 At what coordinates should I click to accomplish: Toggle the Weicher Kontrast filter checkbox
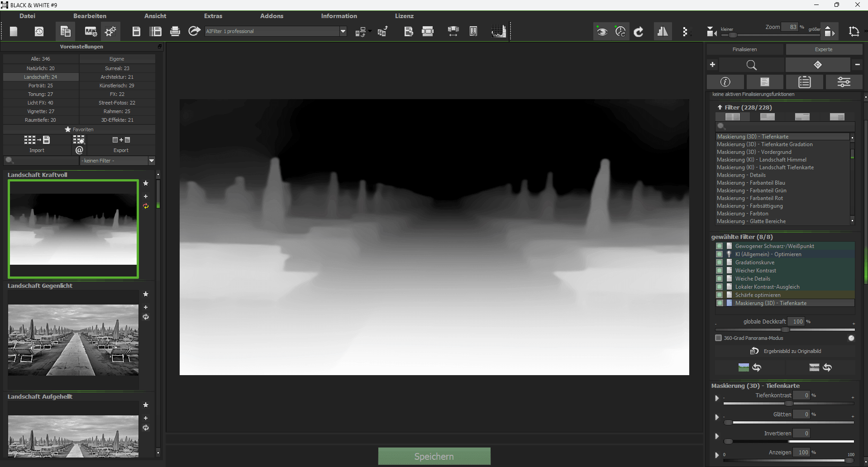click(719, 271)
